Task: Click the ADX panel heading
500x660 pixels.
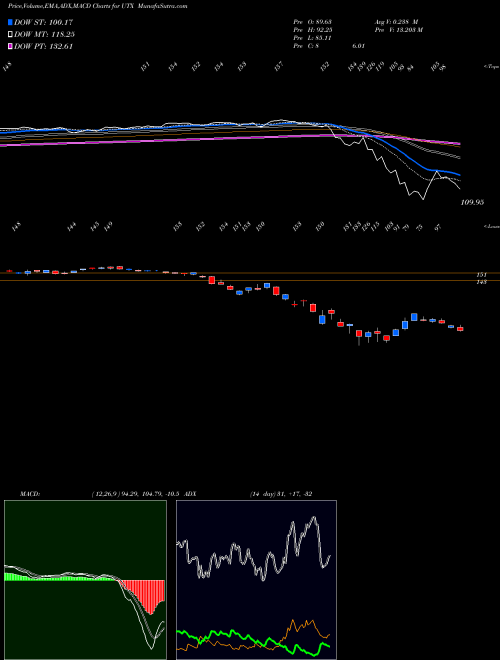Action: coord(191,494)
